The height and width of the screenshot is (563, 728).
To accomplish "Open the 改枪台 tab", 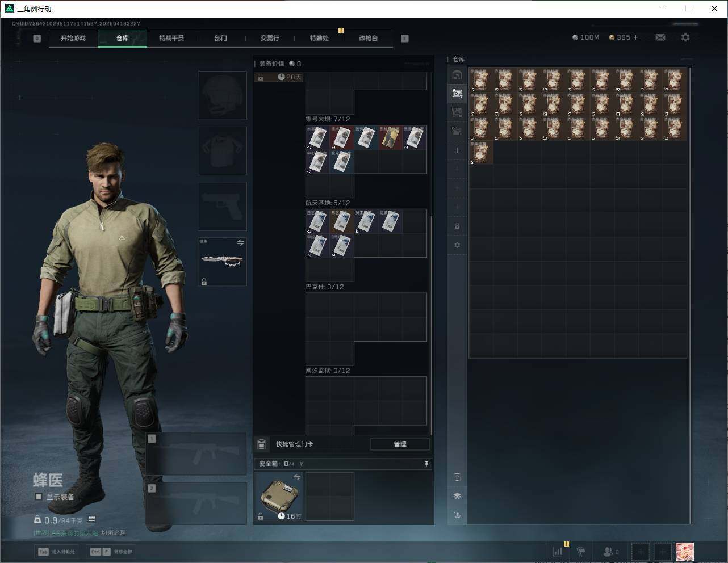I will pos(368,38).
